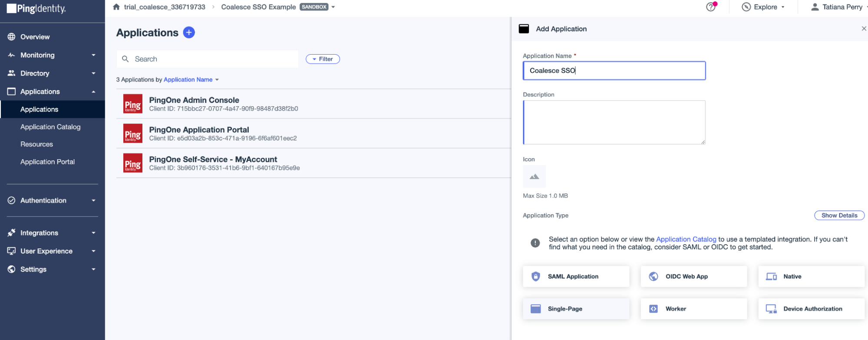Expand the User Experience menu arrow

click(x=93, y=251)
